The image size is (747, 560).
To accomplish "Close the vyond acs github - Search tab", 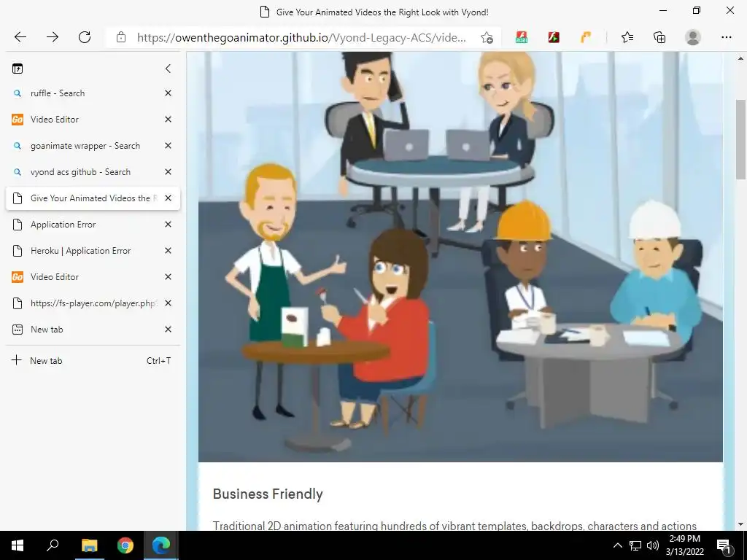I will pos(168,172).
